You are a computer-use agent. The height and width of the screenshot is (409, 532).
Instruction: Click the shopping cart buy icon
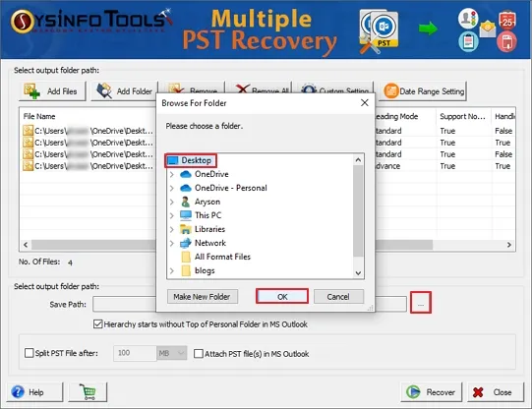88,392
